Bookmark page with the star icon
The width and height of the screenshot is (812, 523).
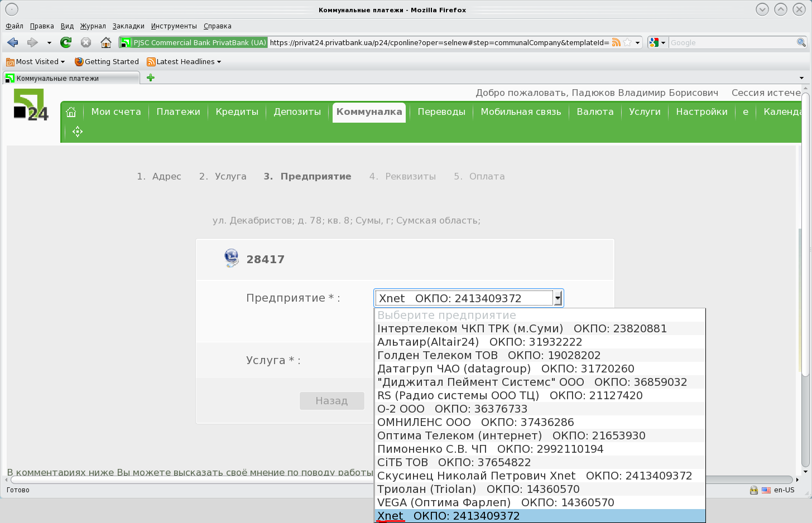pyautogui.click(x=627, y=42)
